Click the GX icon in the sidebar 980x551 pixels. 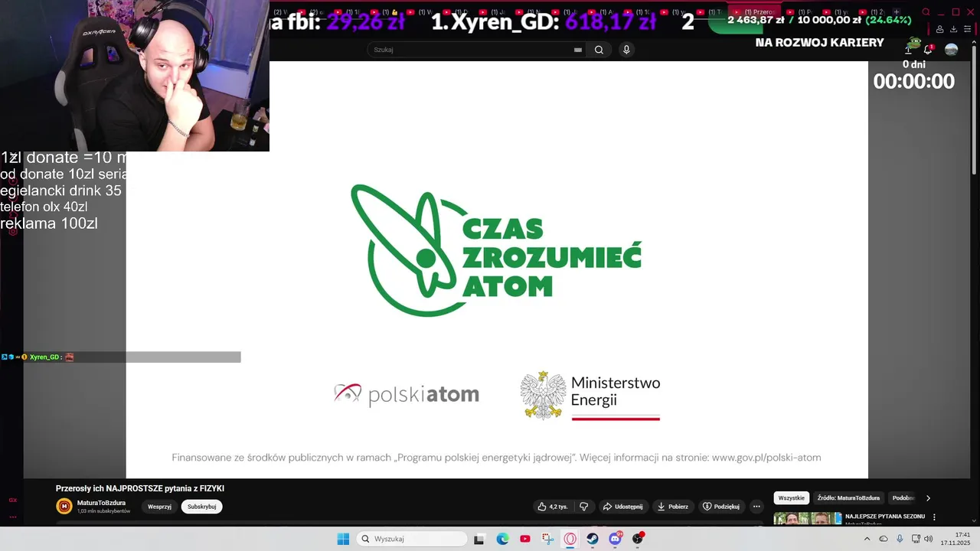coord(12,500)
